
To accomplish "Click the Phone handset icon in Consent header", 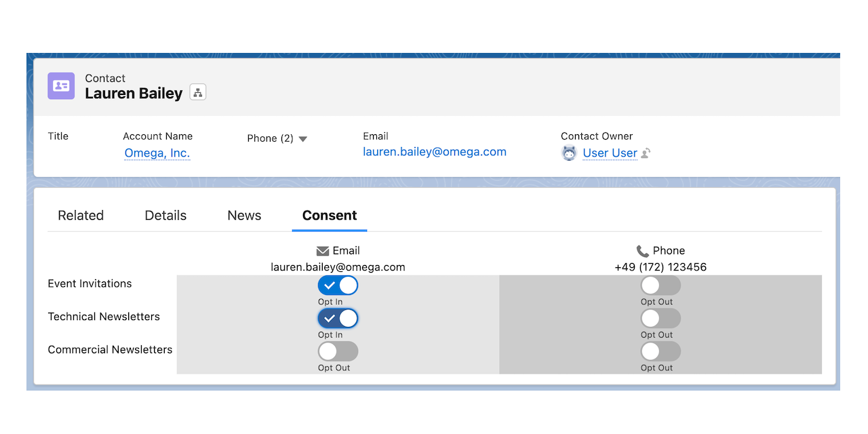I will (x=642, y=250).
